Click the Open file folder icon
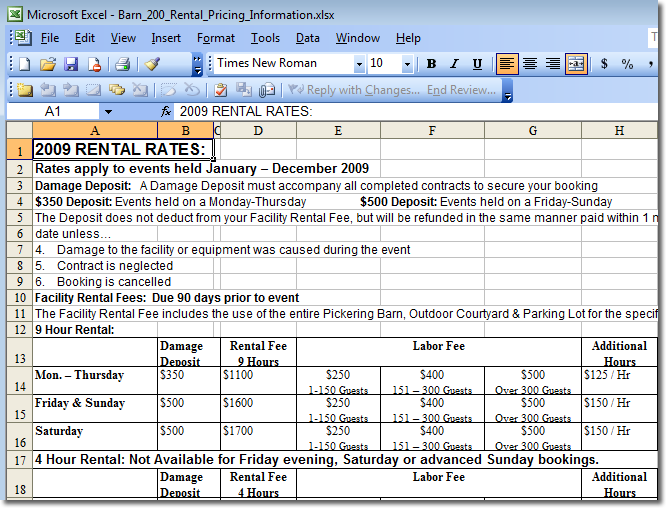Screen dimensions: 668x510 [47, 64]
